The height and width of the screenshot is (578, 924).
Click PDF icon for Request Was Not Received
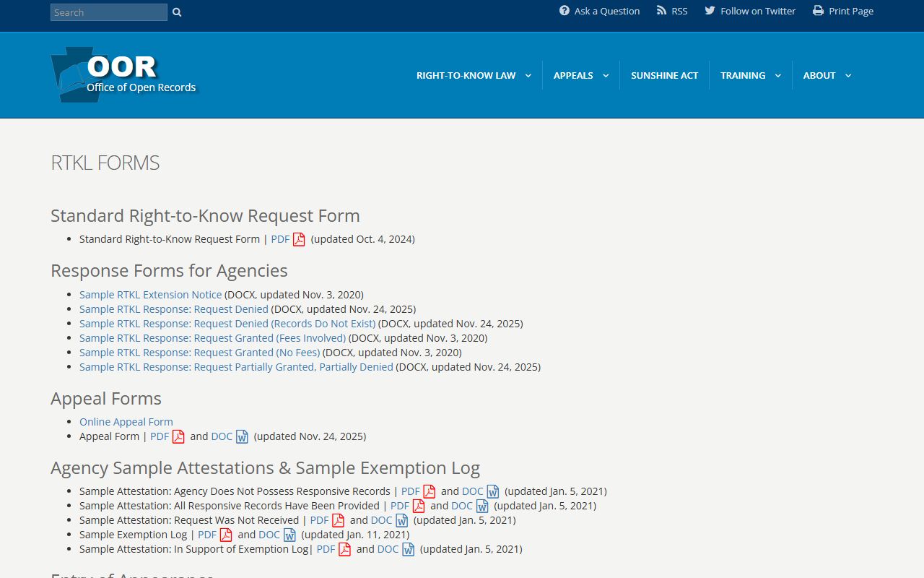(x=338, y=520)
